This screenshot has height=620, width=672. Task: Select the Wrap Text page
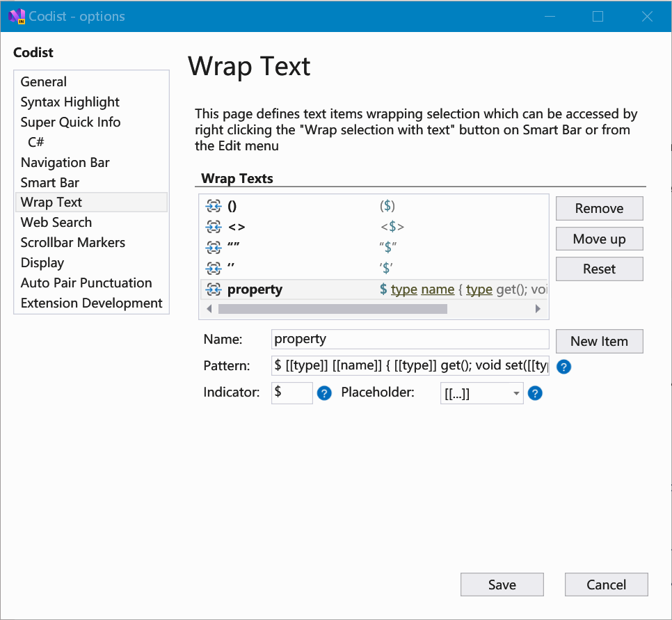click(91, 202)
